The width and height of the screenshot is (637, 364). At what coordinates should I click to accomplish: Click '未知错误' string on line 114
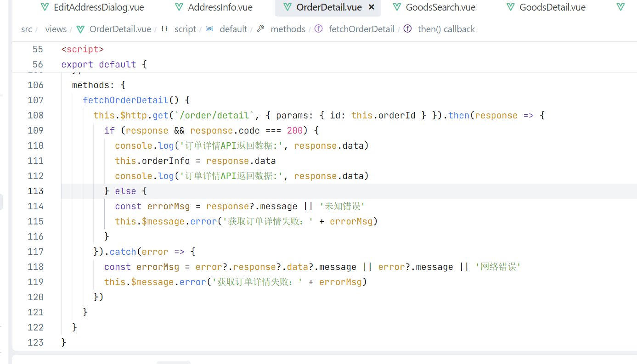(342, 206)
